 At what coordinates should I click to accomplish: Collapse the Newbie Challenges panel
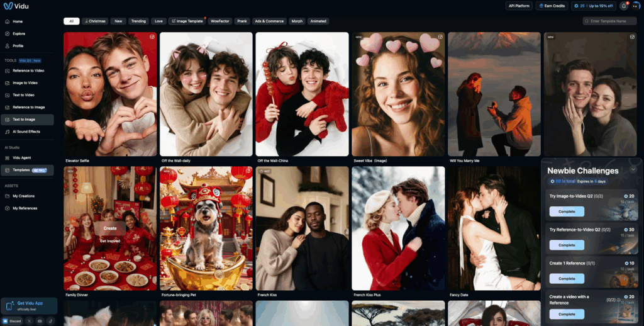[633, 169]
